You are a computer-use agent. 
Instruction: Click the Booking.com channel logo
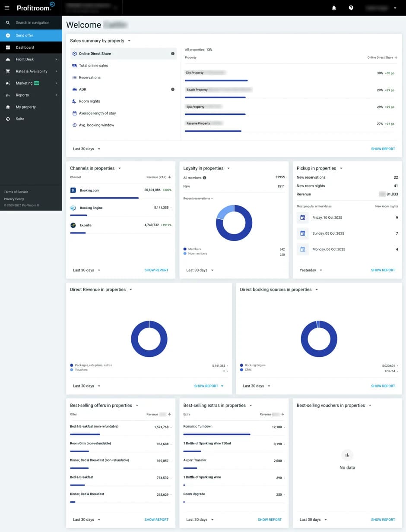click(x=73, y=190)
